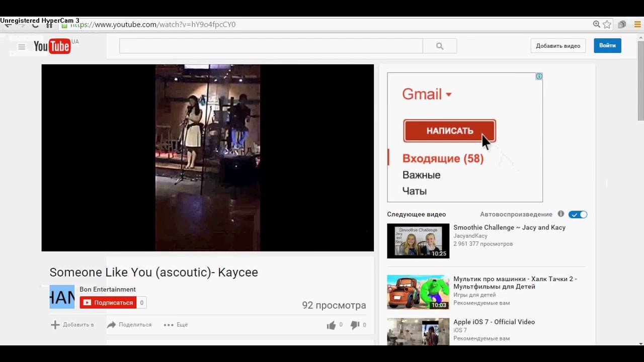Dislike the video with thumbs down
Viewport: 644px width, 362px height.
click(x=355, y=325)
